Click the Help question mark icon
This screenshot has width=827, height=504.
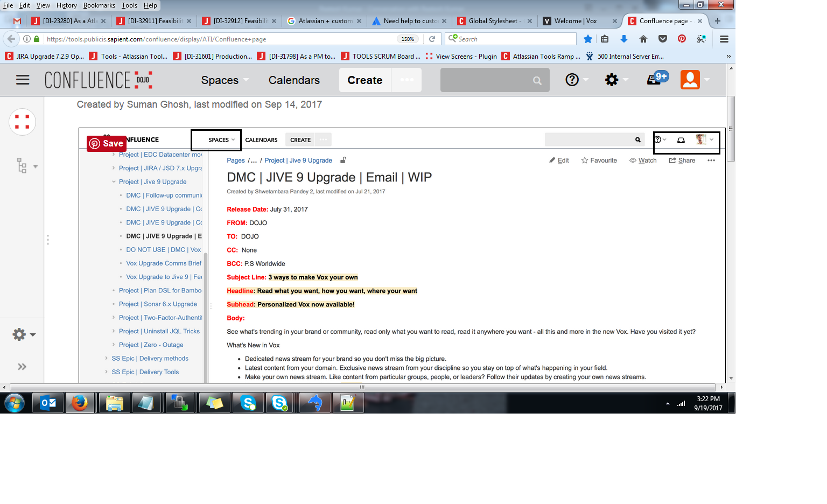point(572,80)
